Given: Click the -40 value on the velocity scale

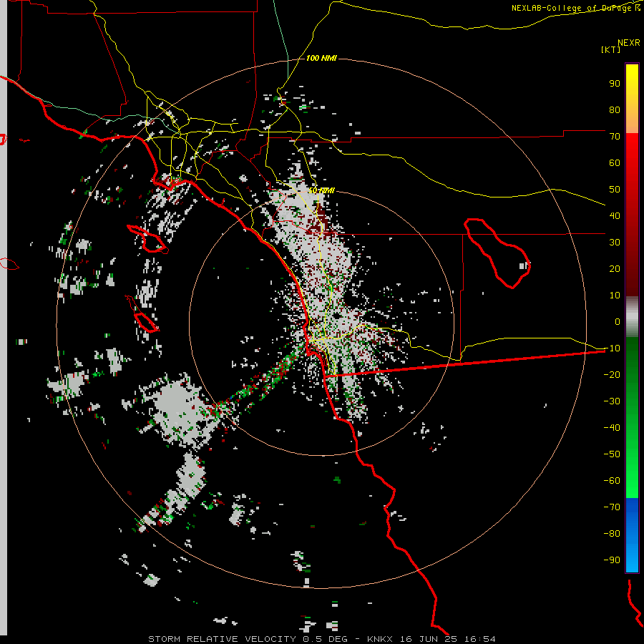Looking at the screenshot, I should (612, 428).
